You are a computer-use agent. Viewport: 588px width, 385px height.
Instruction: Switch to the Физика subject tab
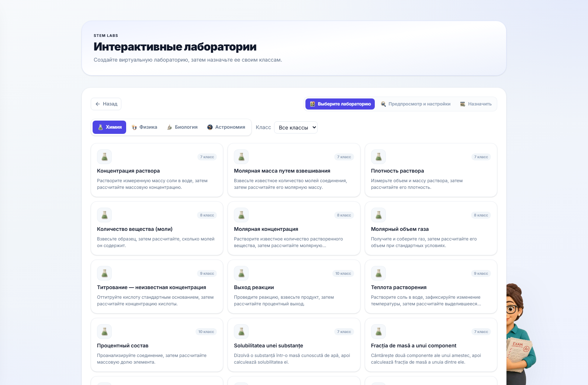coord(144,127)
